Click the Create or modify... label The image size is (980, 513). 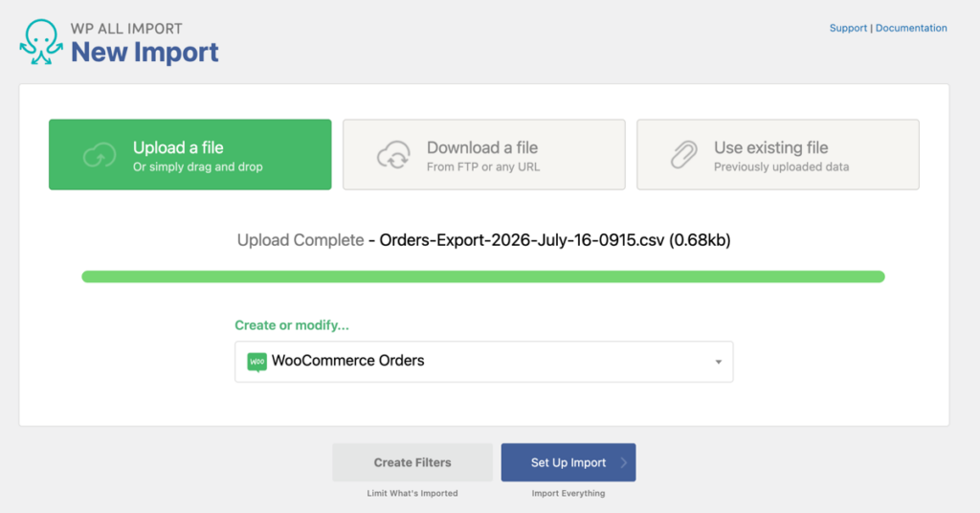292,325
